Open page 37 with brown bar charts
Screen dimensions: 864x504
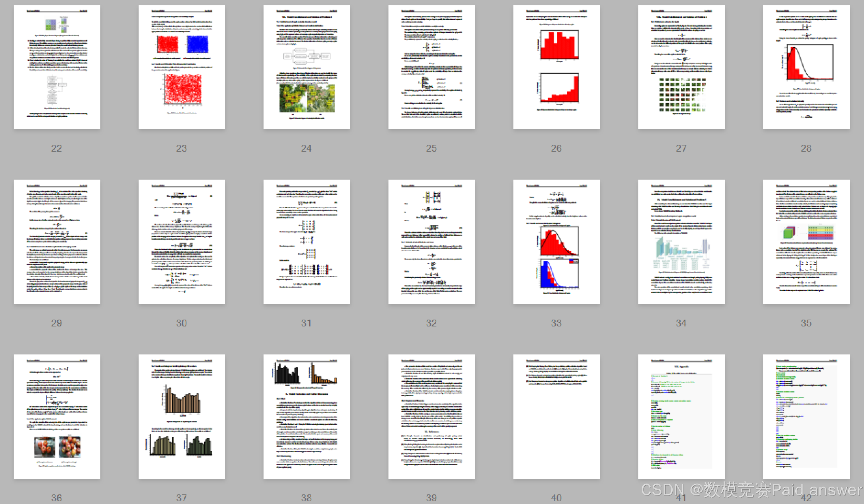(x=182, y=417)
